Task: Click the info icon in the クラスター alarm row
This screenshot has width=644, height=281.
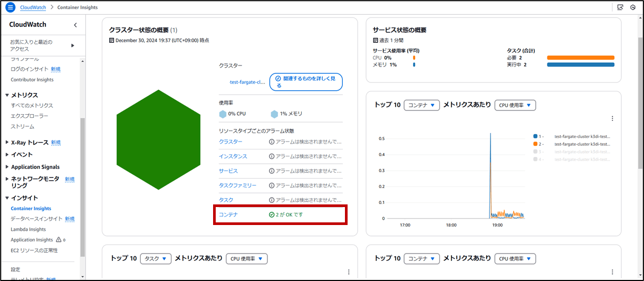Action: point(272,142)
